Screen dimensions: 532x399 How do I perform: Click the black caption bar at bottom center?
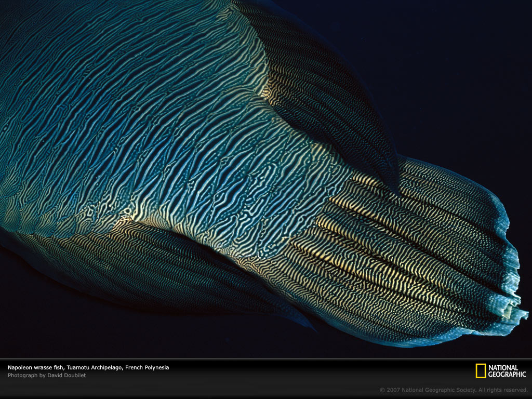tap(266, 378)
